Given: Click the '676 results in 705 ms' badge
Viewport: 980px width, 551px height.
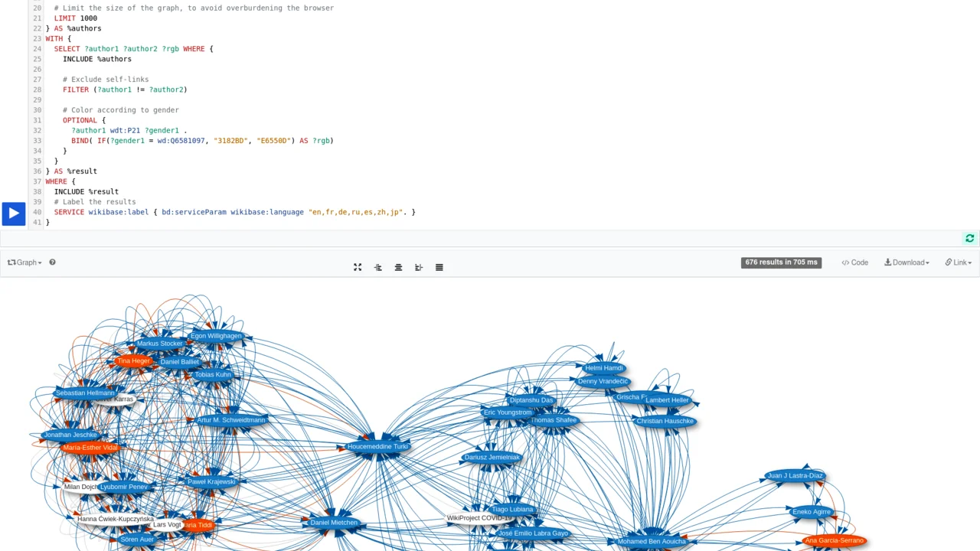Looking at the screenshot, I should [781, 262].
